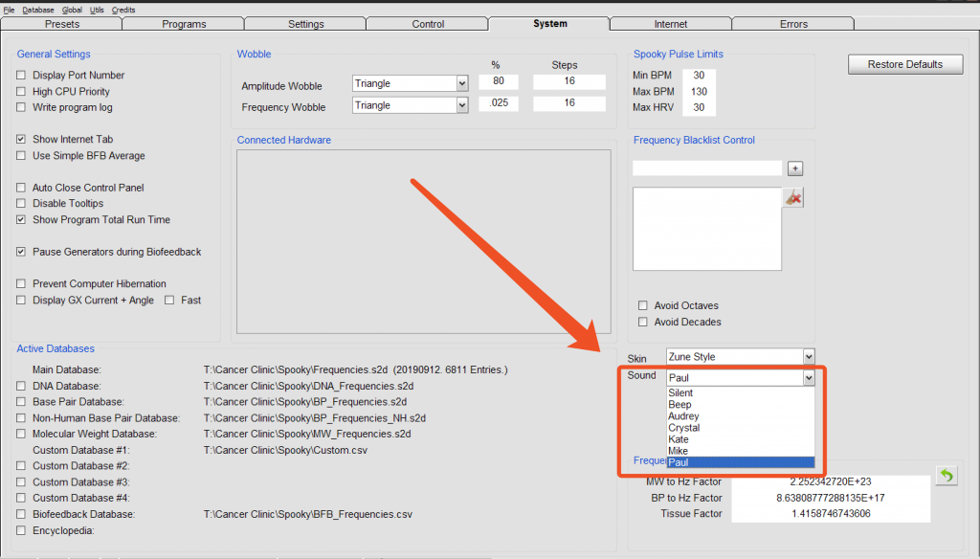Enable the High CPU Priority checkbox

pos(22,92)
